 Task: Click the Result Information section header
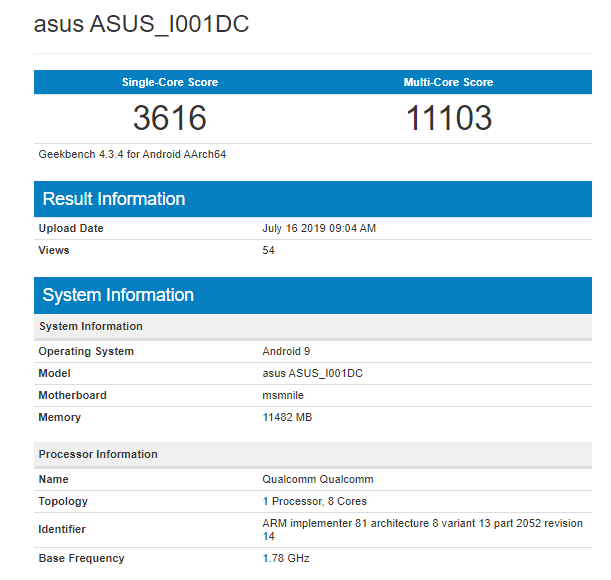coord(313,199)
